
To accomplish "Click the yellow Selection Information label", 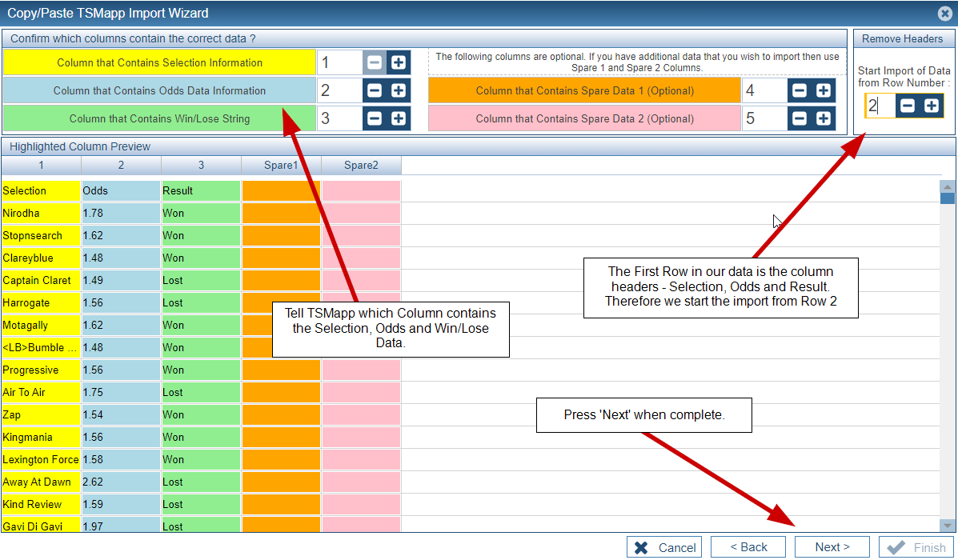I will pos(159,62).
